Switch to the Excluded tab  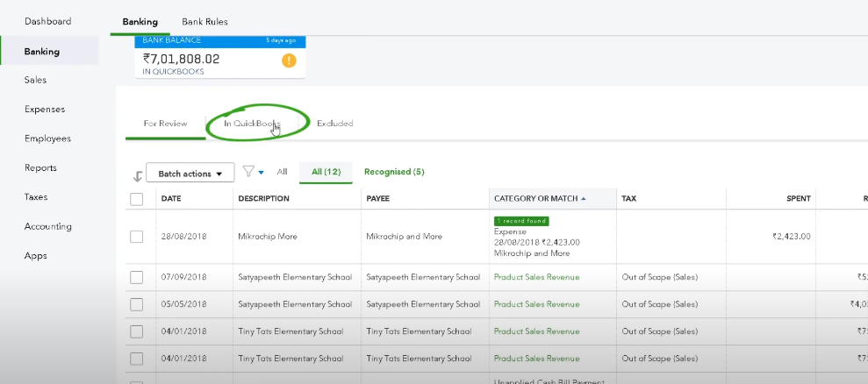(334, 124)
